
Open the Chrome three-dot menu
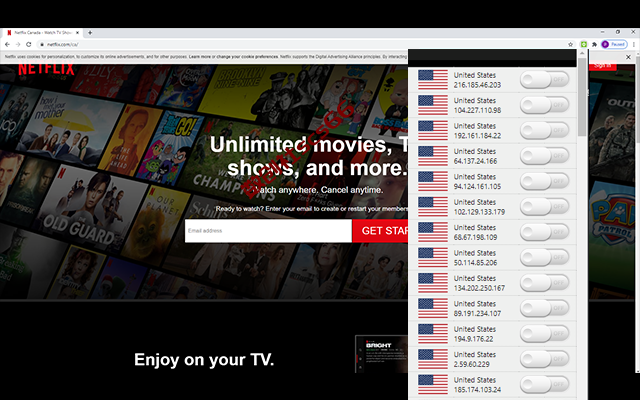[x=633, y=44]
